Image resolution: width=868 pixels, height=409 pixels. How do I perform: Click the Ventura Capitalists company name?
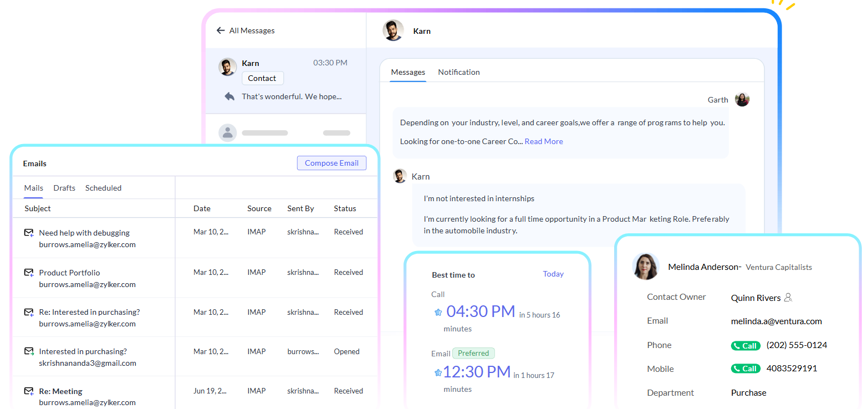pyautogui.click(x=779, y=267)
